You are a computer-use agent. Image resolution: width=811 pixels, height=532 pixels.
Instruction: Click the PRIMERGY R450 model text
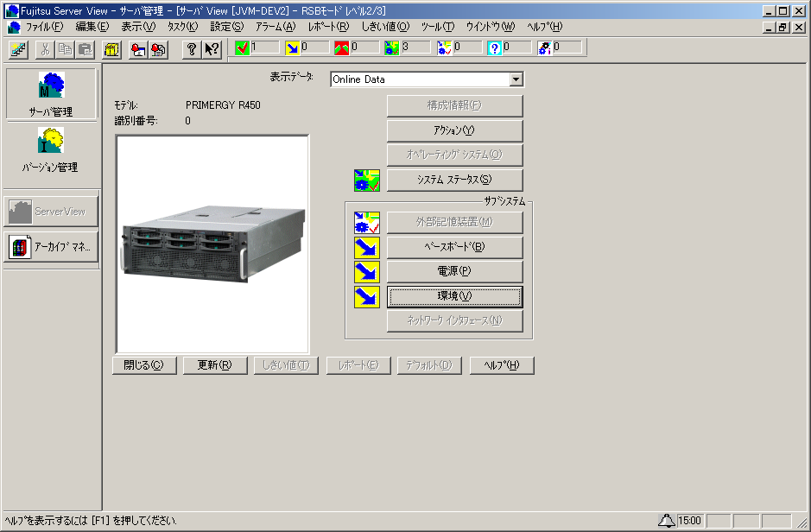pos(223,105)
